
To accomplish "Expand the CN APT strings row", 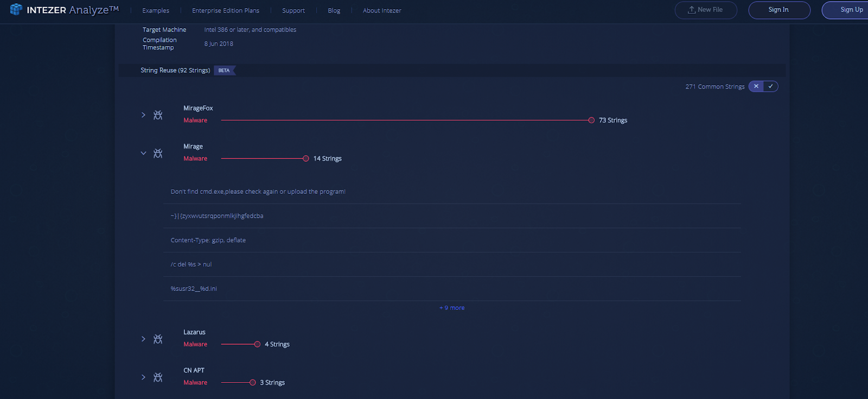I will pyautogui.click(x=143, y=377).
